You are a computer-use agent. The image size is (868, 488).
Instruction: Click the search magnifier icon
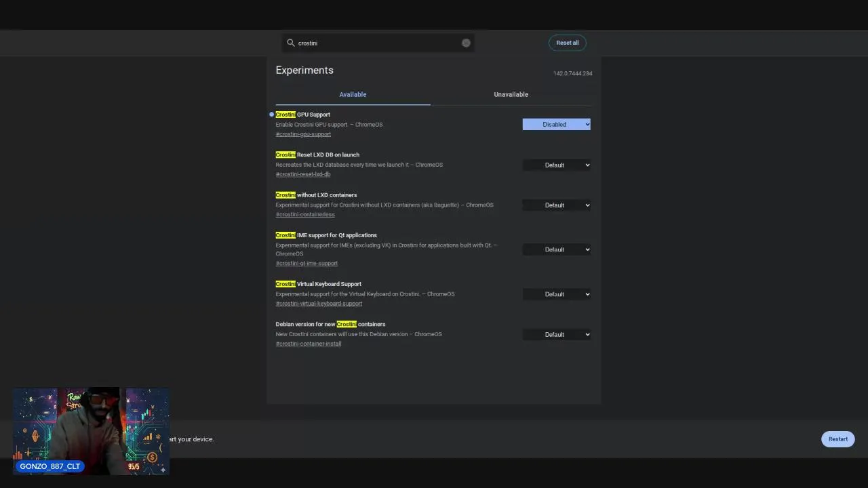pos(291,43)
